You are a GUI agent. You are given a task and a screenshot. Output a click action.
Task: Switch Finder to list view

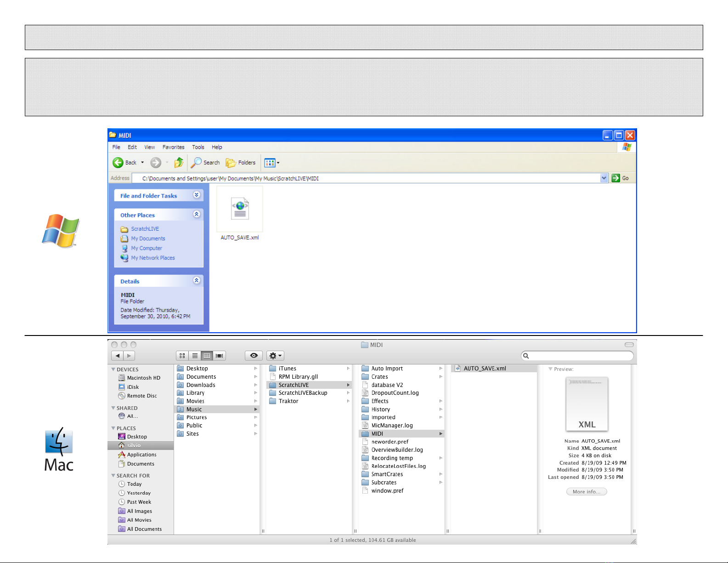click(195, 356)
